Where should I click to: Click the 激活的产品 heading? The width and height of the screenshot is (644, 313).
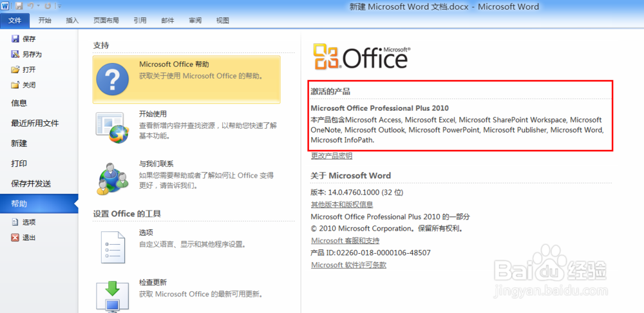tap(330, 91)
